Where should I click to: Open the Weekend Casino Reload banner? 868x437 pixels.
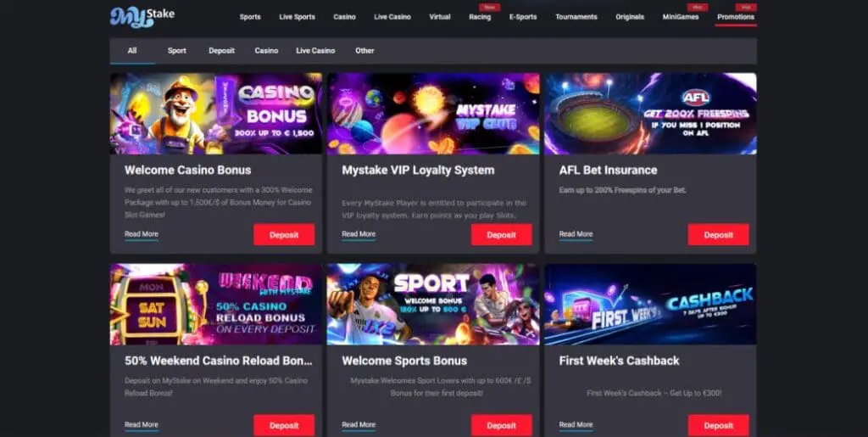tap(216, 304)
